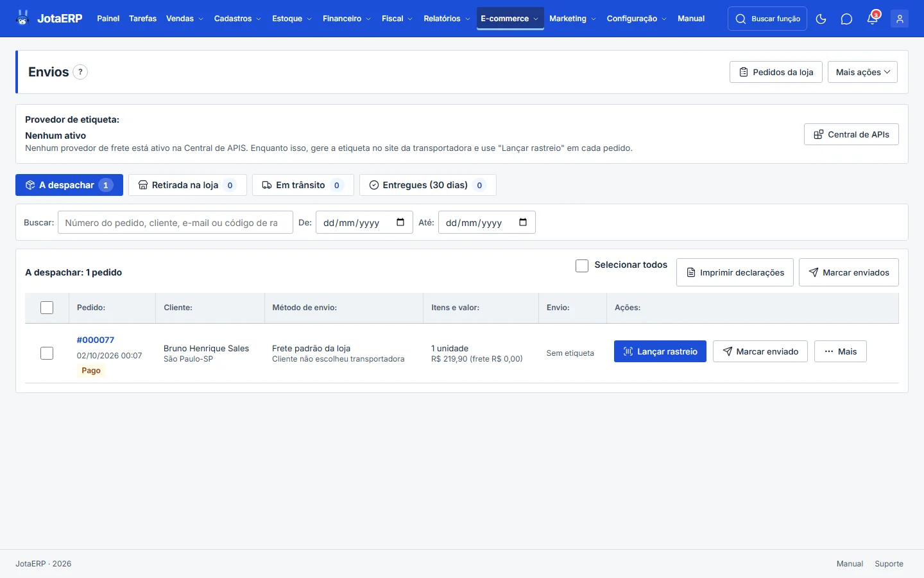This screenshot has height=578, width=924.
Task: Toggle dark mode moon icon
Action: click(x=821, y=19)
